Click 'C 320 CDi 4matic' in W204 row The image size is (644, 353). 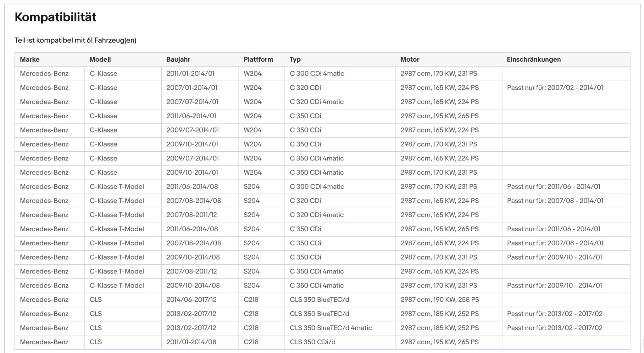317,102
